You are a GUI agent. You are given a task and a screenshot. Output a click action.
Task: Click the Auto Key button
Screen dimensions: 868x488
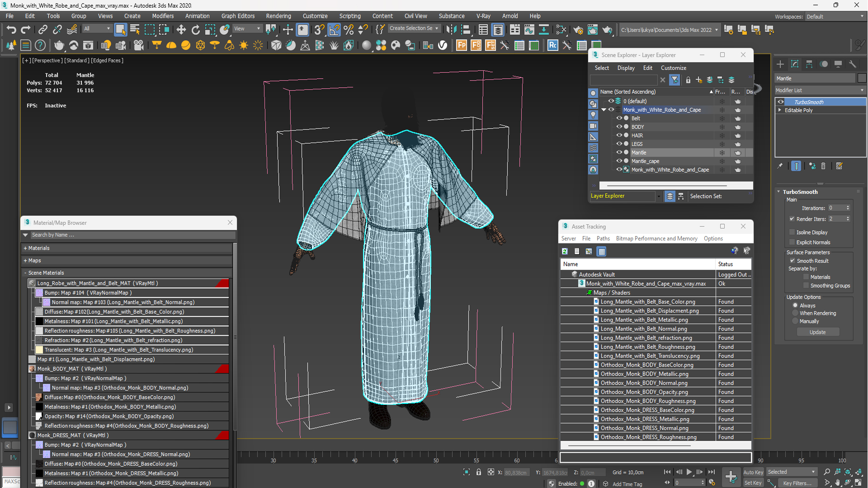[x=753, y=472]
